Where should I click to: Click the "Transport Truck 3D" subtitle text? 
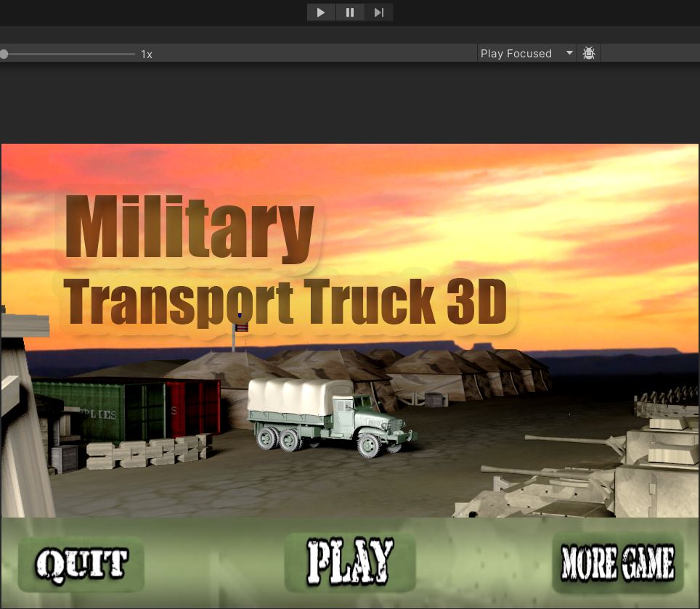point(285,302)
